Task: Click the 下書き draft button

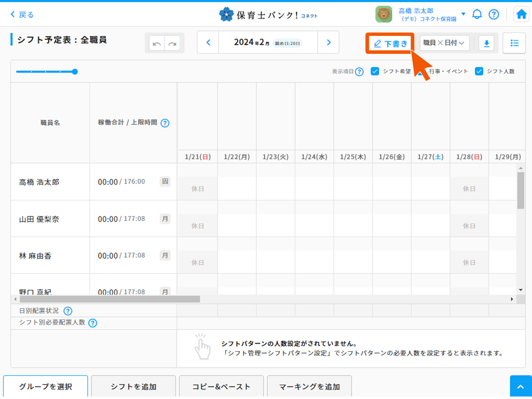Action: point(390,44)
